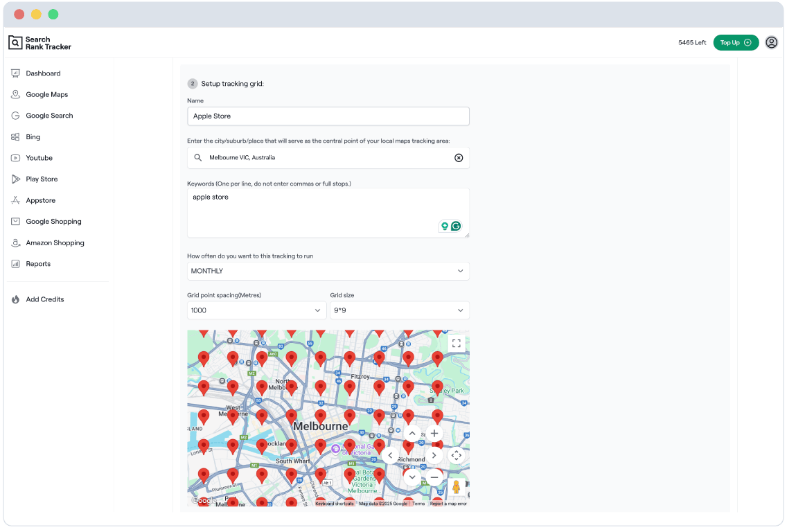
Task: Click the Search Rank Tracker logo
Action: tap(40, 43)
